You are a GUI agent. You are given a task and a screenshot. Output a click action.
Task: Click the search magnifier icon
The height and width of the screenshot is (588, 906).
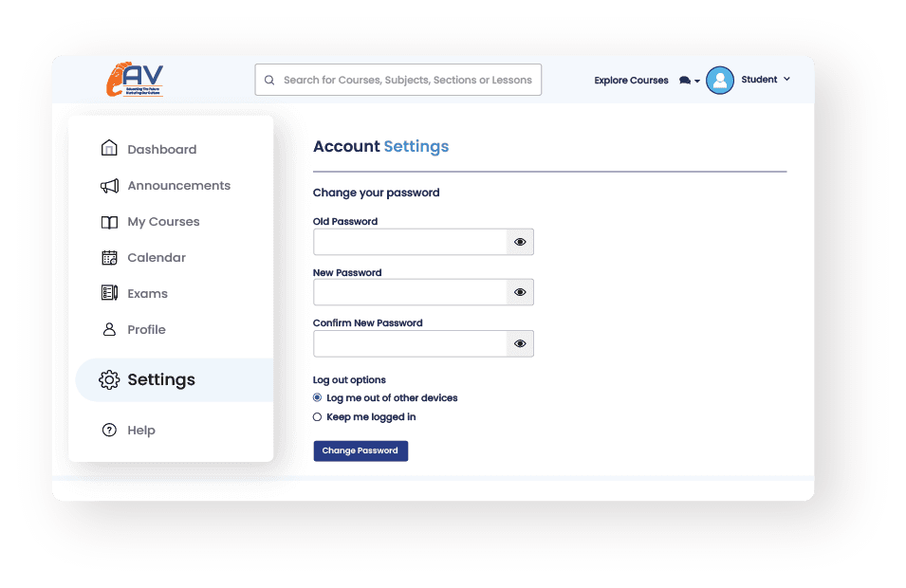tap(269, 81)
